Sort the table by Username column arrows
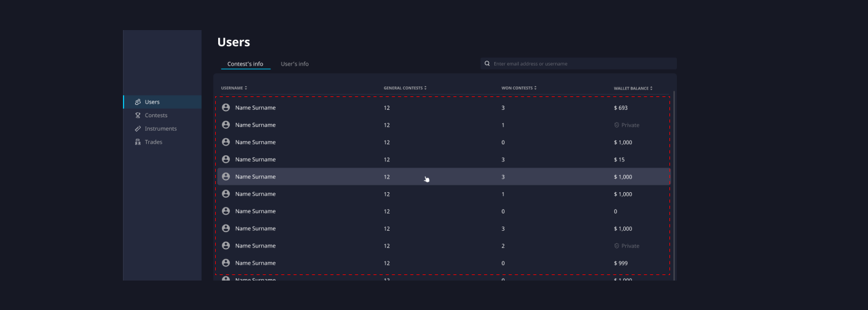Image resolution: width=868 pixels, height=310 pixels. pos(246,88)
